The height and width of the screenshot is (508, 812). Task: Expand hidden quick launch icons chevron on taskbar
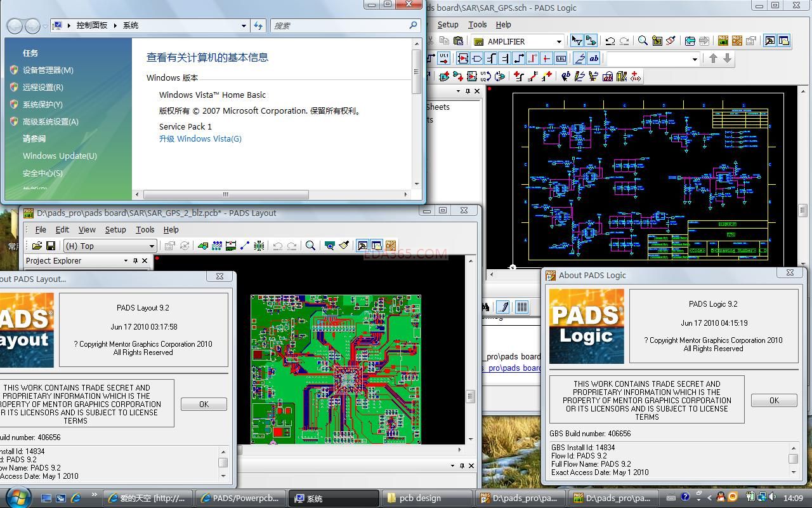pos(94,495)
